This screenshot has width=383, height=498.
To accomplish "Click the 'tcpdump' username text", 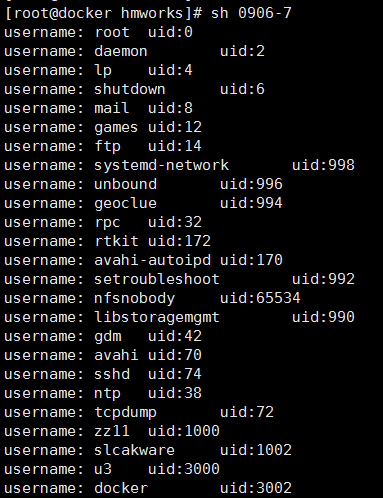I will point(125,413).
